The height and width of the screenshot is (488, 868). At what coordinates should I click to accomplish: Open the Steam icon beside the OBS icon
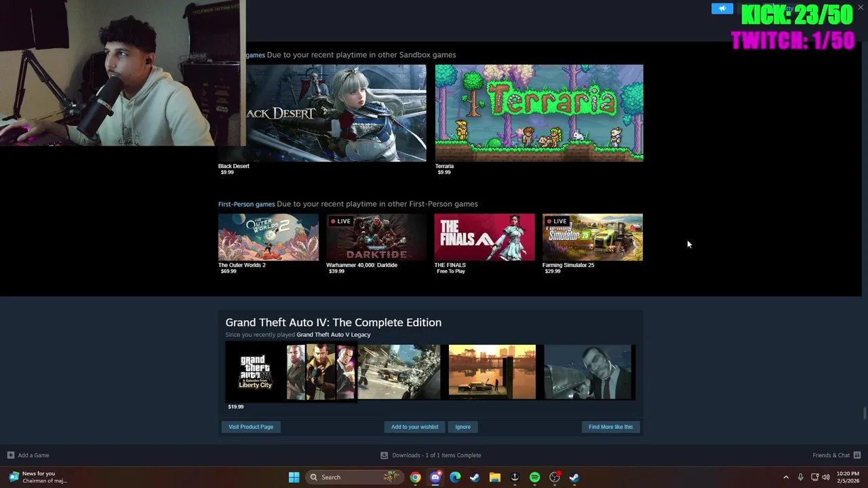click(x=574, y=477)
